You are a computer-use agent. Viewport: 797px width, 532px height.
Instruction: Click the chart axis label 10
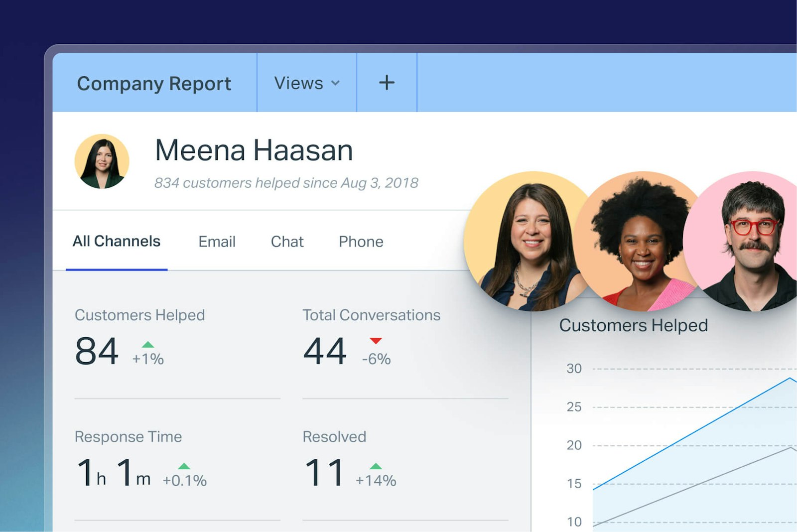[574, 522]
